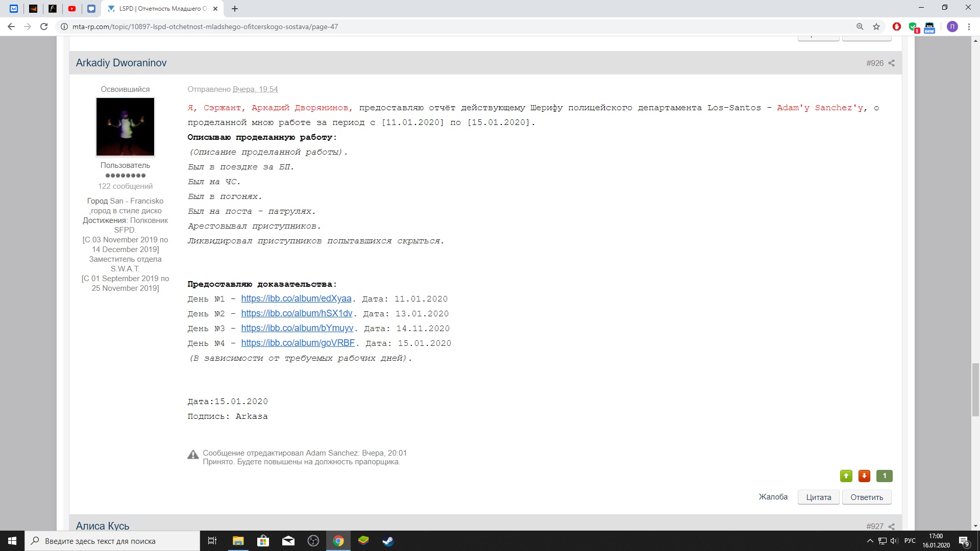Open a new browser tab
The width and height of the screenshot is (980, 551).
click(235, 9)
